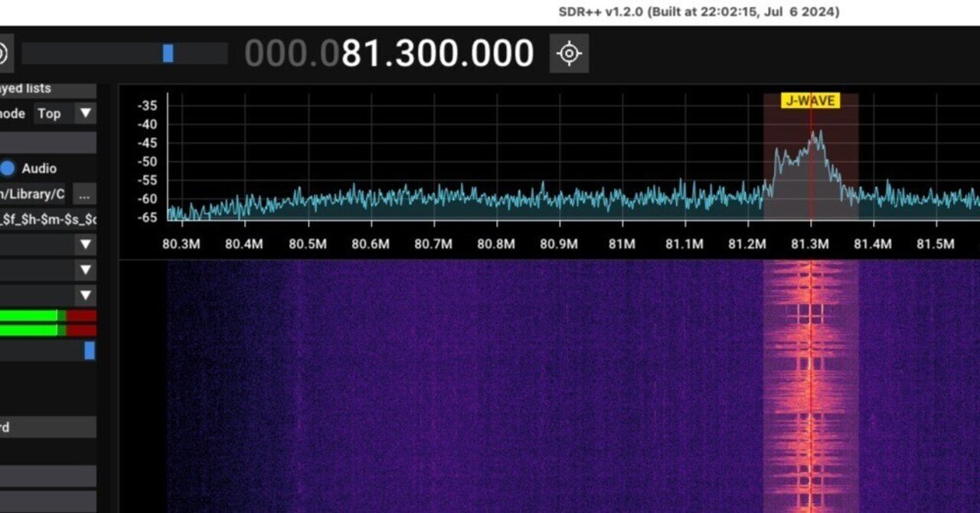Click the small blue slider handle under the meters
Viewport: 980px width, 513px height.
90,351
